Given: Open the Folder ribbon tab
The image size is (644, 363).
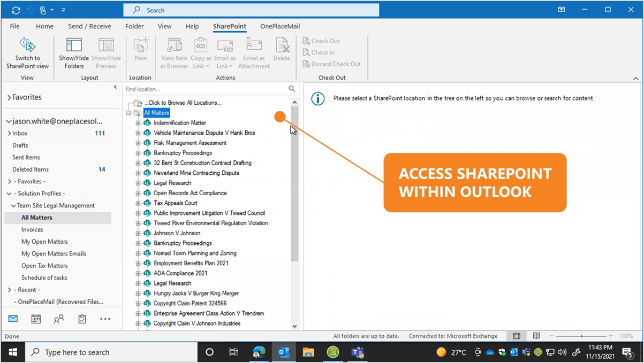Looking at the screenshot, I should point(134,26).
